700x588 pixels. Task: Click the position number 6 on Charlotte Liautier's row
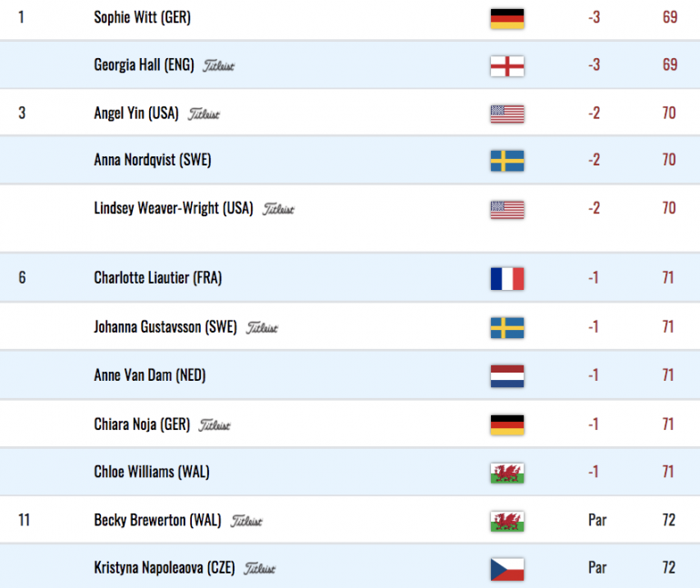point(22,277)
